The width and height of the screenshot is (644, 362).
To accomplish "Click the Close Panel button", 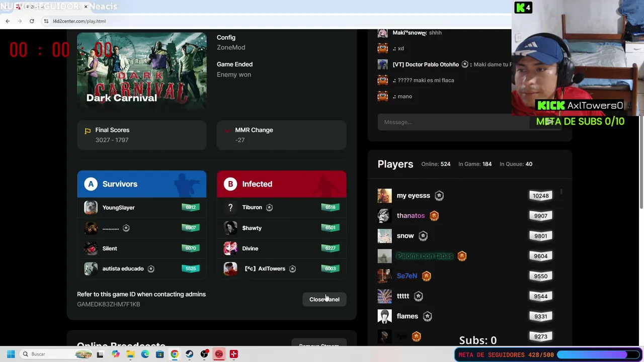I will pos(325,299).
